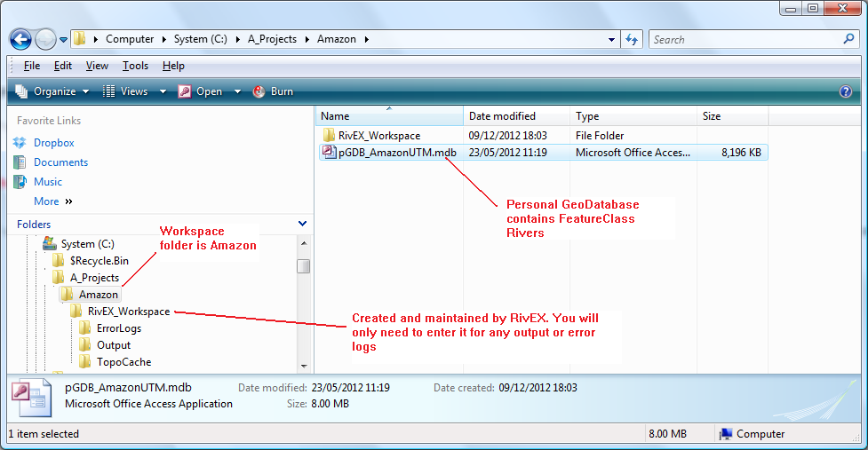The width and height of the screenshot is (868, 450).
Task: Click folder tree scrollbar up arrow
Action: 303,243
